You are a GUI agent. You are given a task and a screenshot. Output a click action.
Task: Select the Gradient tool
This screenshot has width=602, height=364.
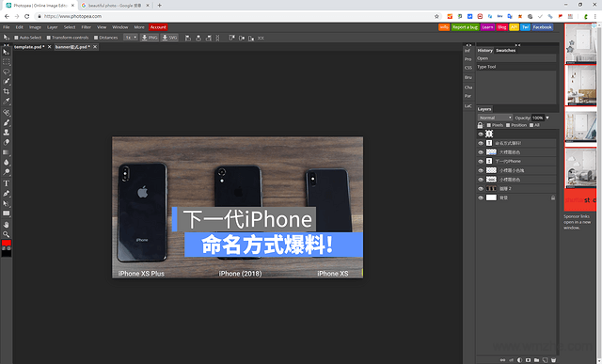(7, 152)
